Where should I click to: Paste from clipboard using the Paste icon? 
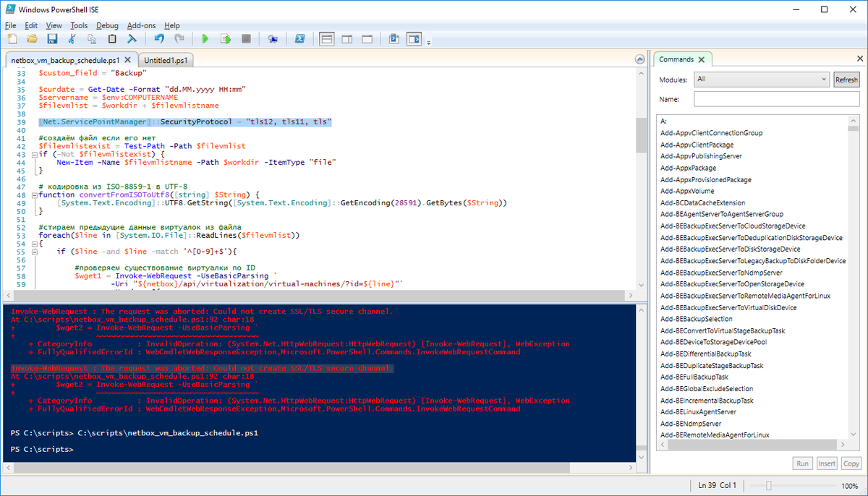point(112,39)
